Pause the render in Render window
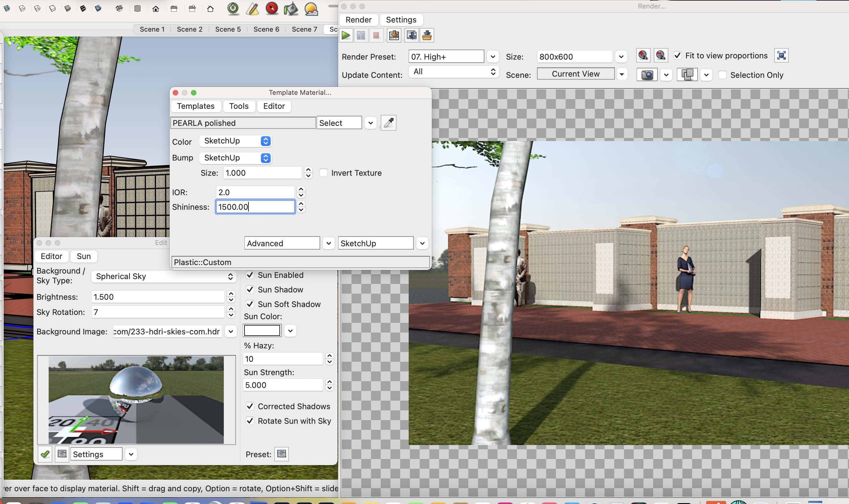Image resolution: width=849 pixels, height=504 pixels. pos(361,35)
